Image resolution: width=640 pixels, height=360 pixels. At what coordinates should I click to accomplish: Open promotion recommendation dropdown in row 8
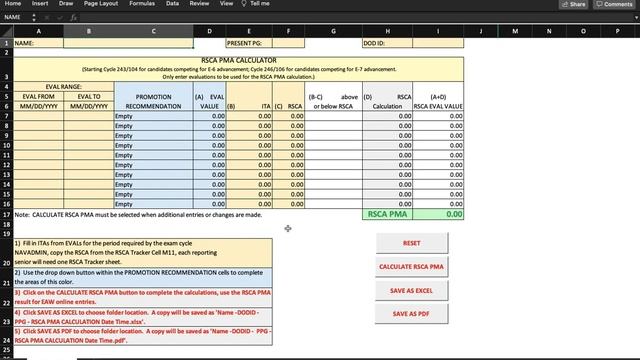coord(153,126)
